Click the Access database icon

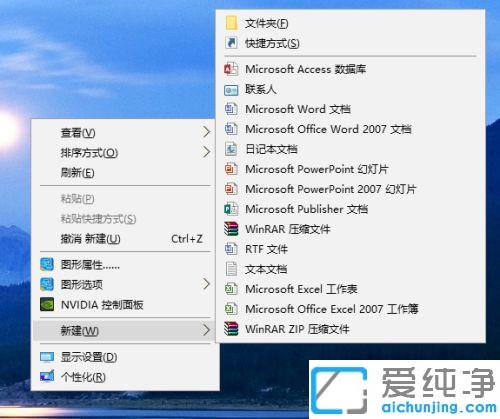pos(231,69)
